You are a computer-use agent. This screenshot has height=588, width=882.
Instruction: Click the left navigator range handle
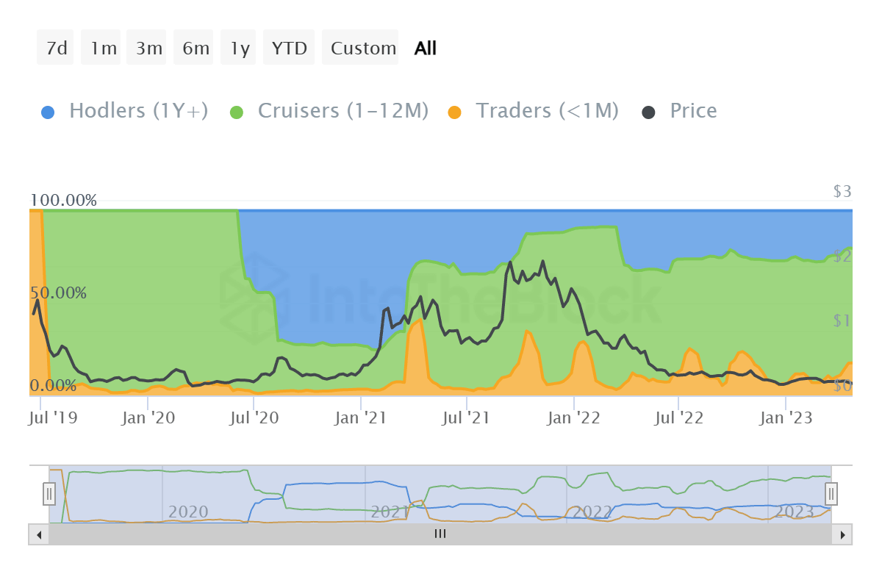point(49,492)
